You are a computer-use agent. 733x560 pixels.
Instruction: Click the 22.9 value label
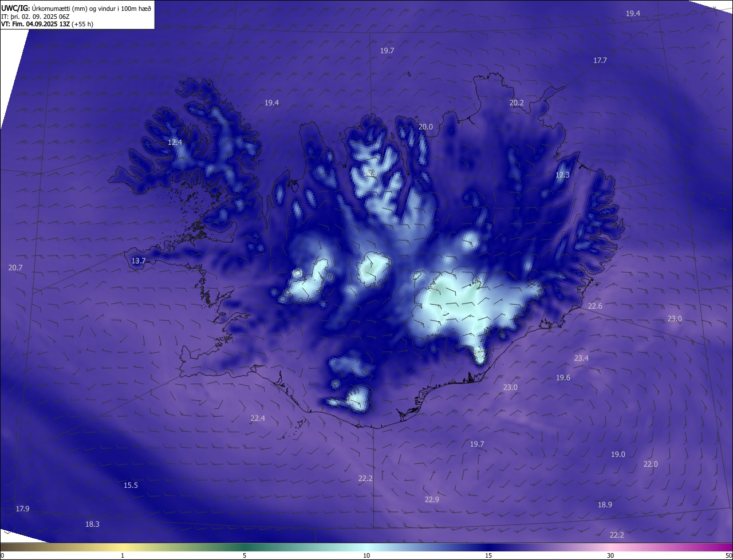click(432, 499)
